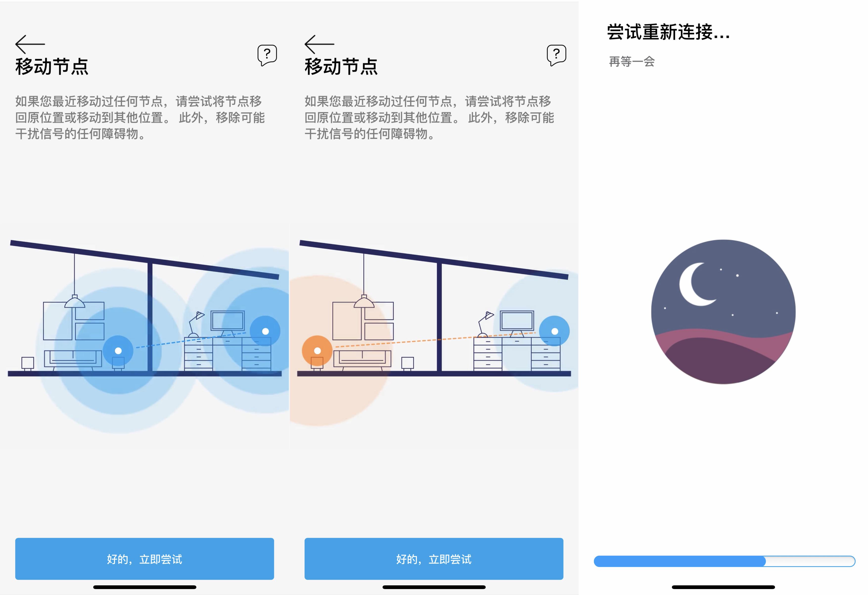Tap back arrow on first 移动节点 screen
Screen dimensions: 868x595
click(x=30, y=44)
